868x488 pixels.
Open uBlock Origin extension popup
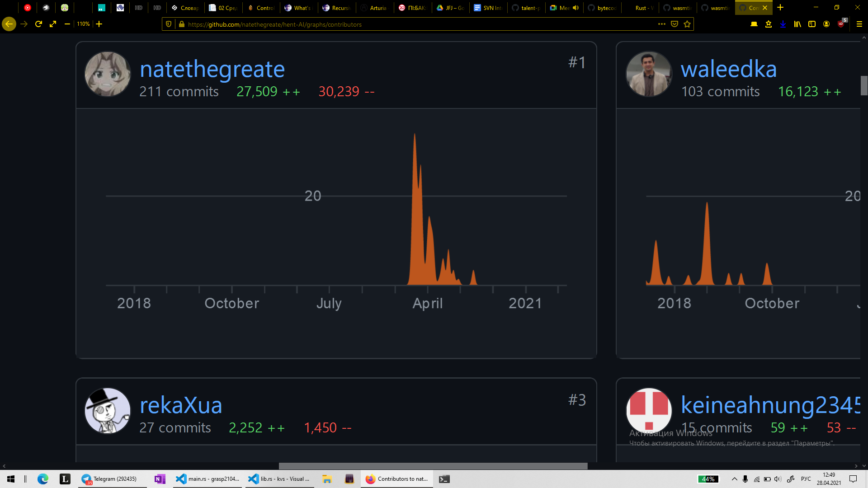[x=841, y=24]
